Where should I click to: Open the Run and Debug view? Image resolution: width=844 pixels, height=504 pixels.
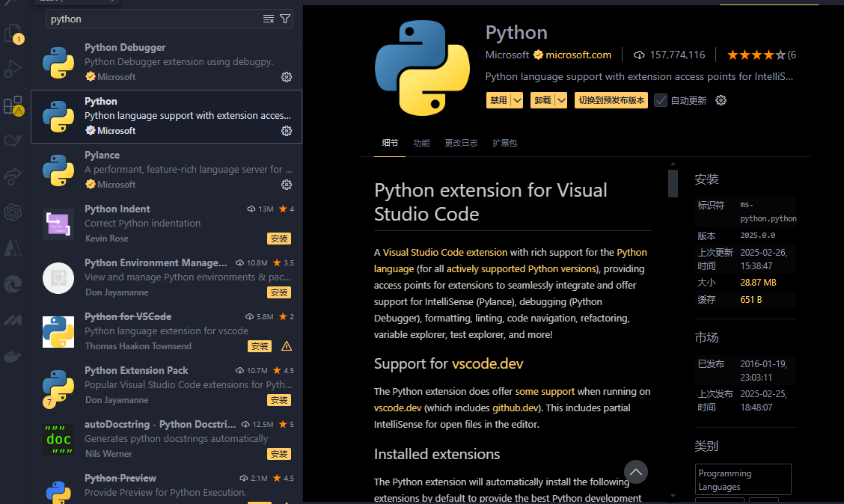(13, 69)
